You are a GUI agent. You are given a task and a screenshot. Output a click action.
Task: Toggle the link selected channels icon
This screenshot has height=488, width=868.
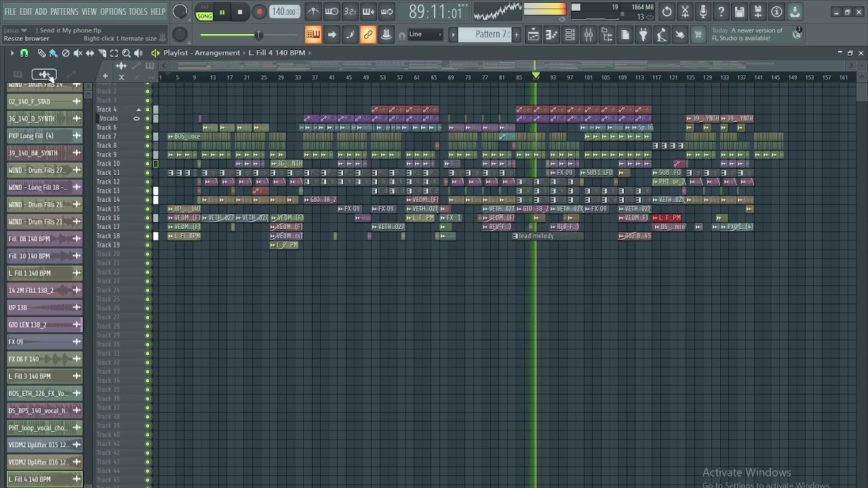coord(368,35)
